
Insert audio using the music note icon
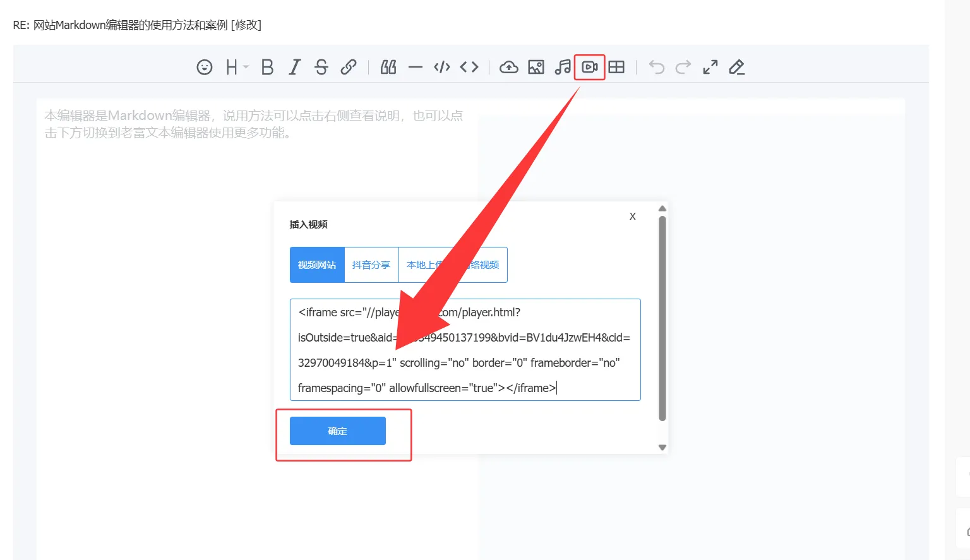563,67
